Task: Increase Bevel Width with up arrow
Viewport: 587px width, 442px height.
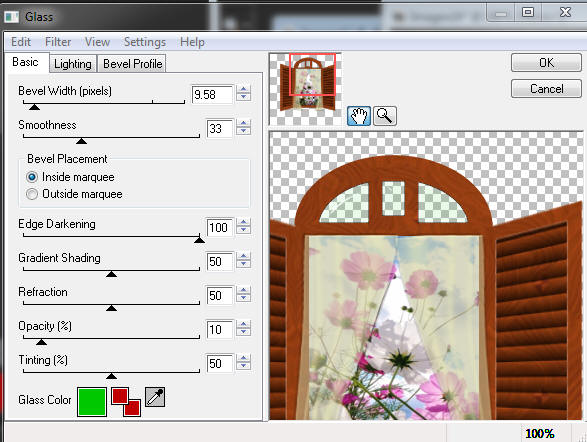Action: (x=244, y=89)
